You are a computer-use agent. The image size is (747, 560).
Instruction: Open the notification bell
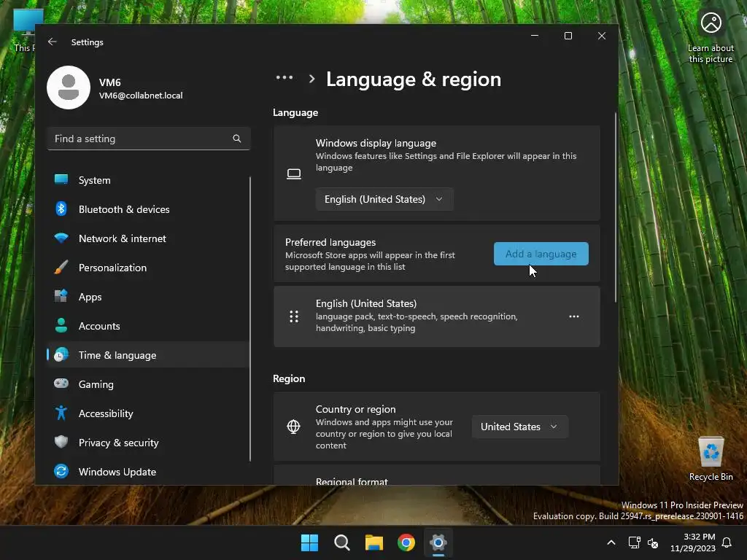(727, 542)
